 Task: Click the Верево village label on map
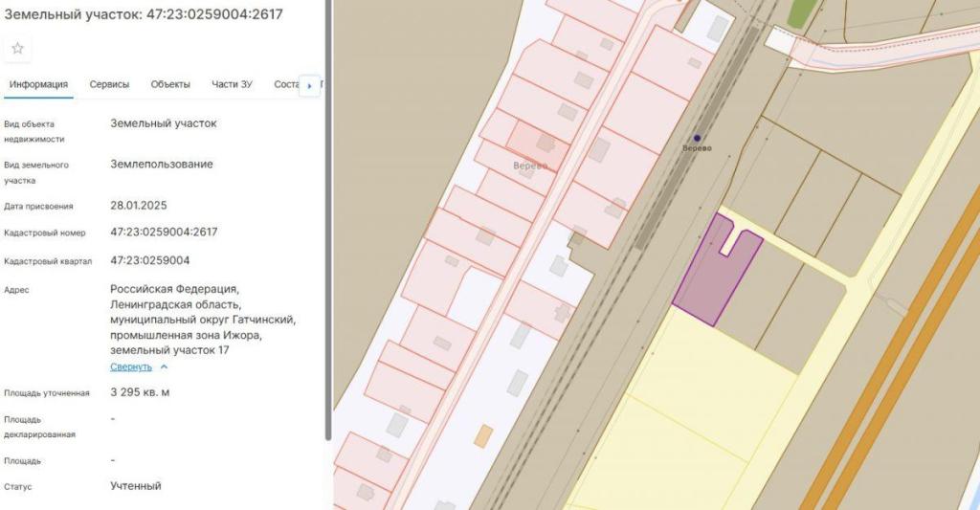(529, 166)
